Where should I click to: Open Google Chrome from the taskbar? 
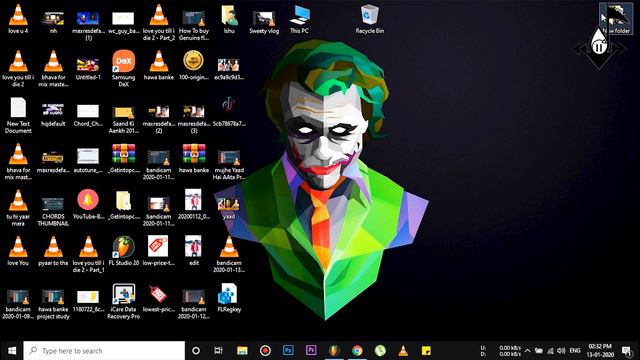point(357,351)
